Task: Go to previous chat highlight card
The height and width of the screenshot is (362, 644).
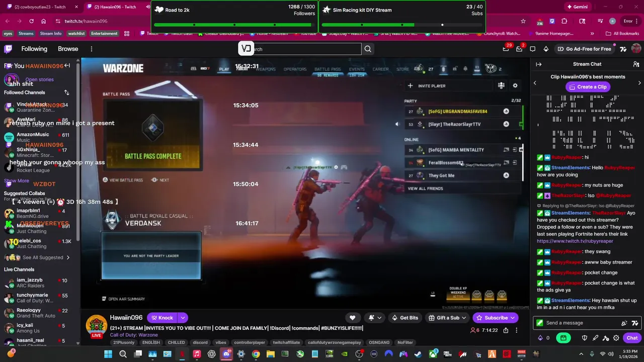Action: pyautogui.click(x=535, y=83)
